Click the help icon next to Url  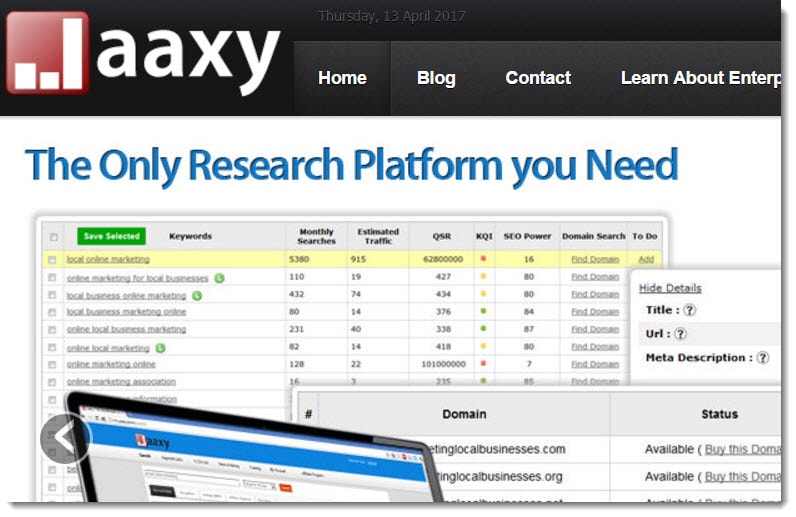(680, 334)
